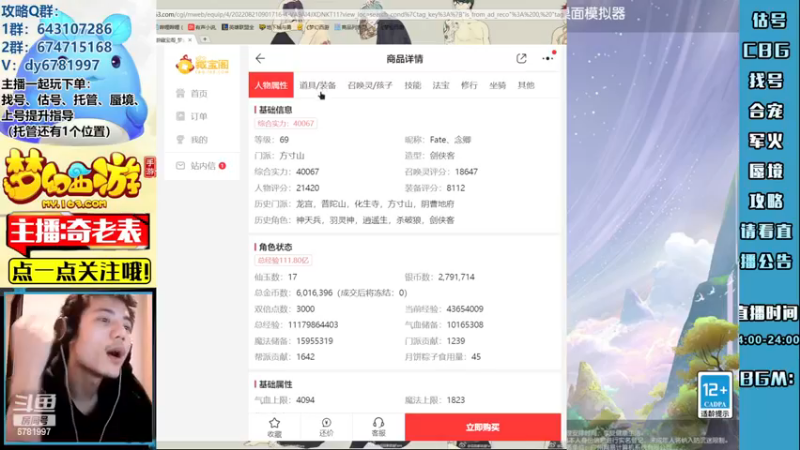
Task: Open the three-dot more menu with red dot
Action: coord(548,58)
